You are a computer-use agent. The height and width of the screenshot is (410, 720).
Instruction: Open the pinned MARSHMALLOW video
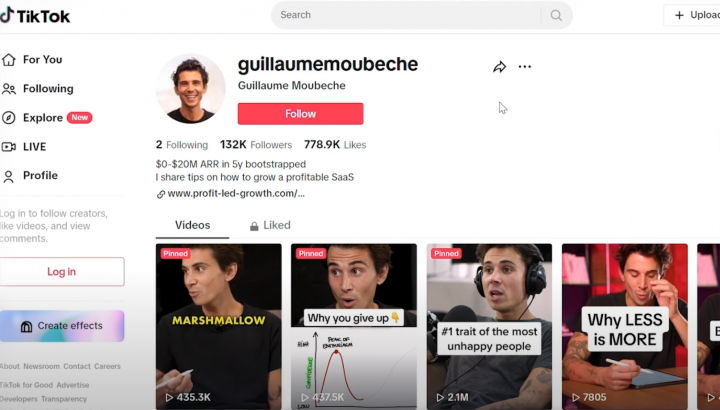219,326
